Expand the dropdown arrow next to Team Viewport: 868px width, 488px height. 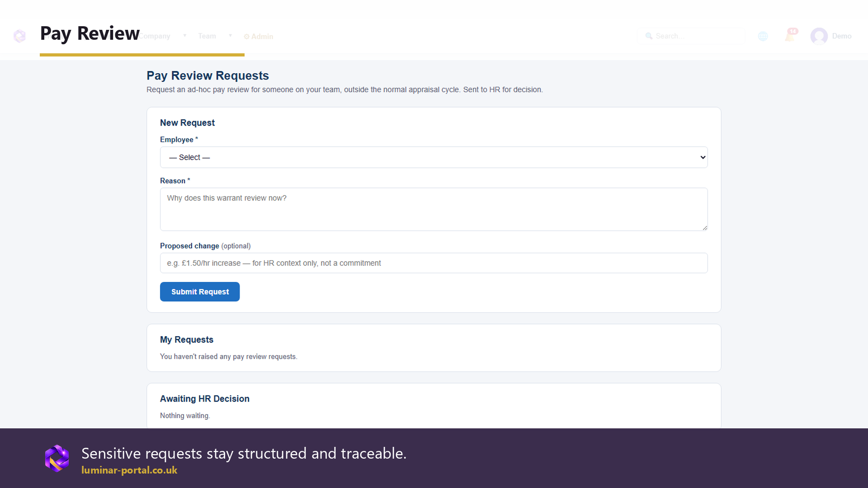coord(230,36)
